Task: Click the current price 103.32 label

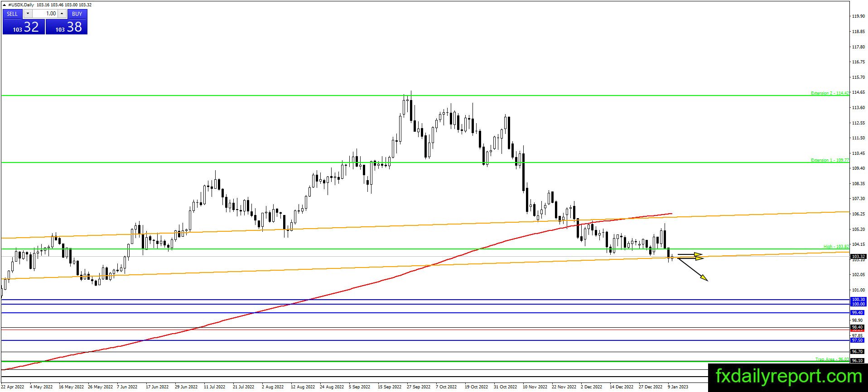Action: click(x=858, y=257)
